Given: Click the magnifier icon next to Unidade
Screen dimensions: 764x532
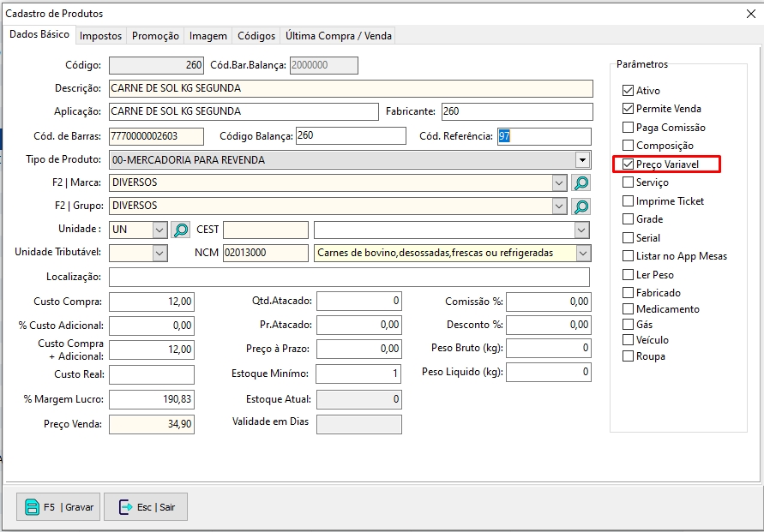Looking at the screenshot, I should click(181, 230).
